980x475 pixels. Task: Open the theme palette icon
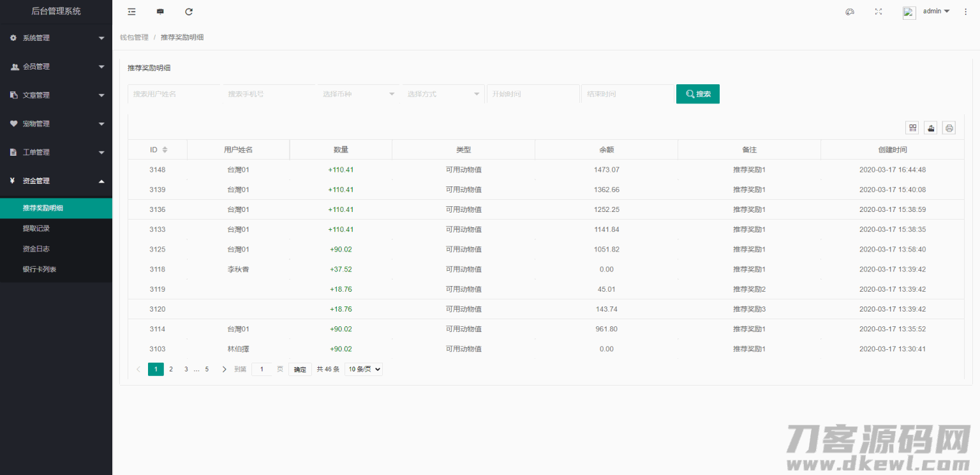point(850,11)
